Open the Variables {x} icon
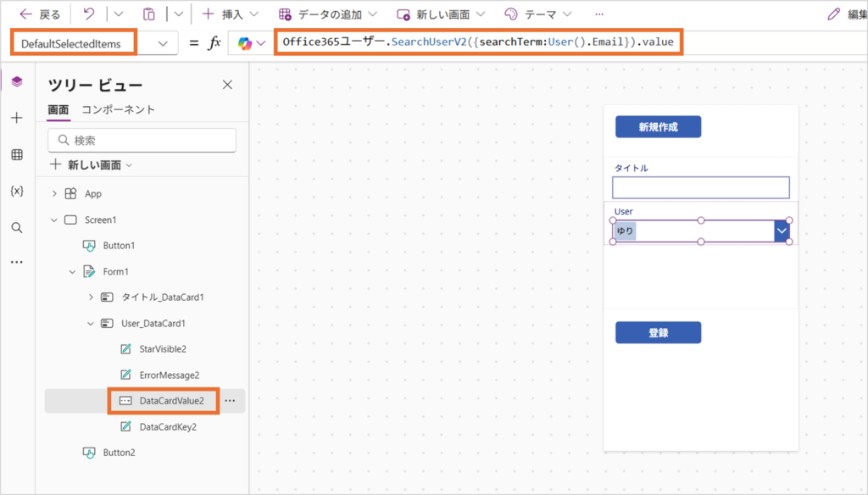Screen dimensions: 868x495 (17, 191)
